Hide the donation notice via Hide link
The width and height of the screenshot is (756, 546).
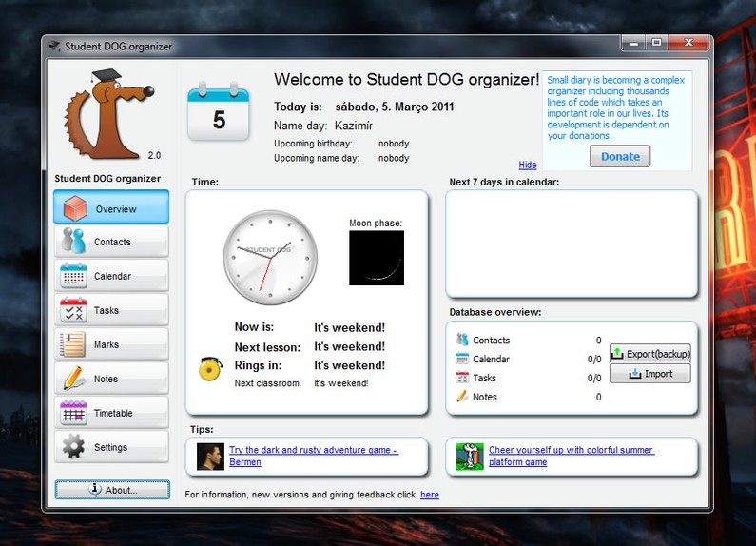(528, 165)
